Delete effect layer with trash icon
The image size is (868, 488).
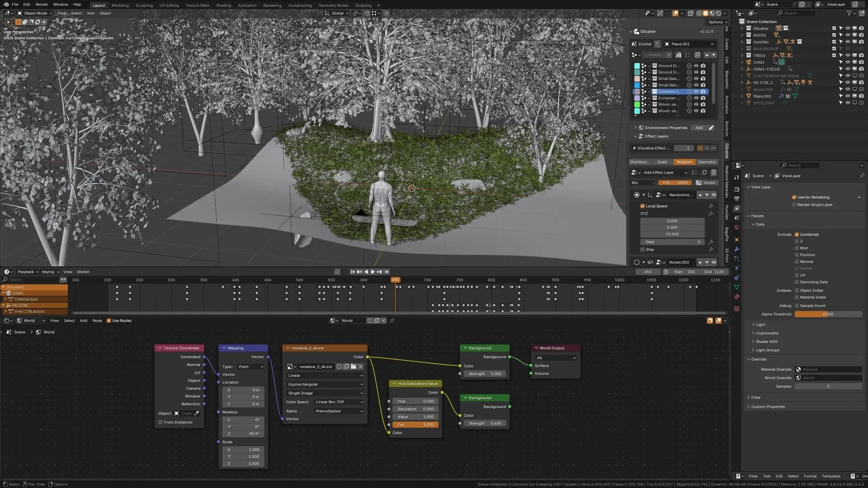[714, 172]
